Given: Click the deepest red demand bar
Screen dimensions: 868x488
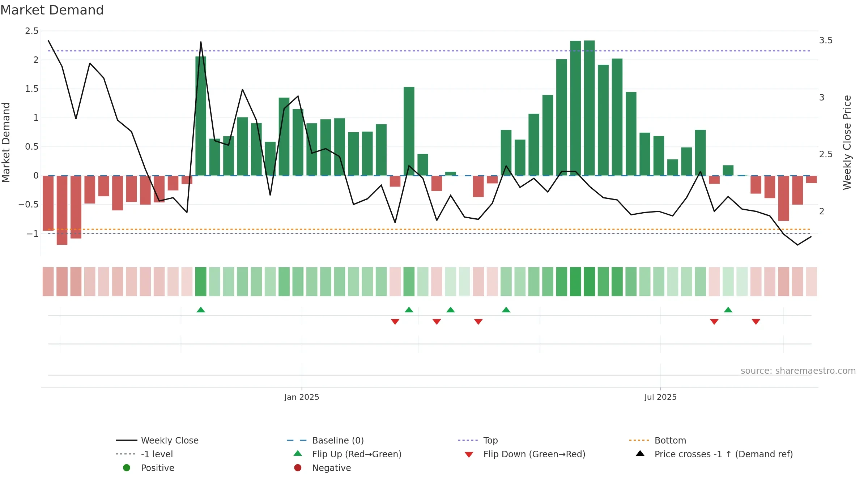Looking at the screenshot, I should [62, 210].
